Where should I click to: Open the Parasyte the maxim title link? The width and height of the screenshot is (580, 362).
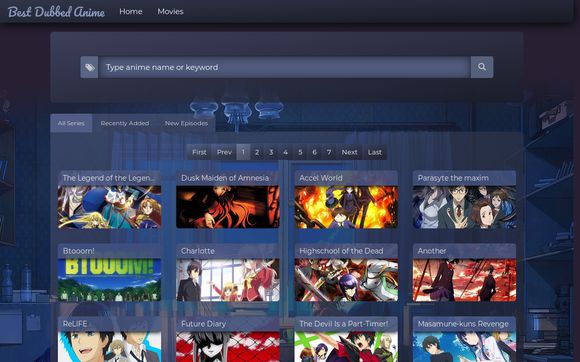453,178
